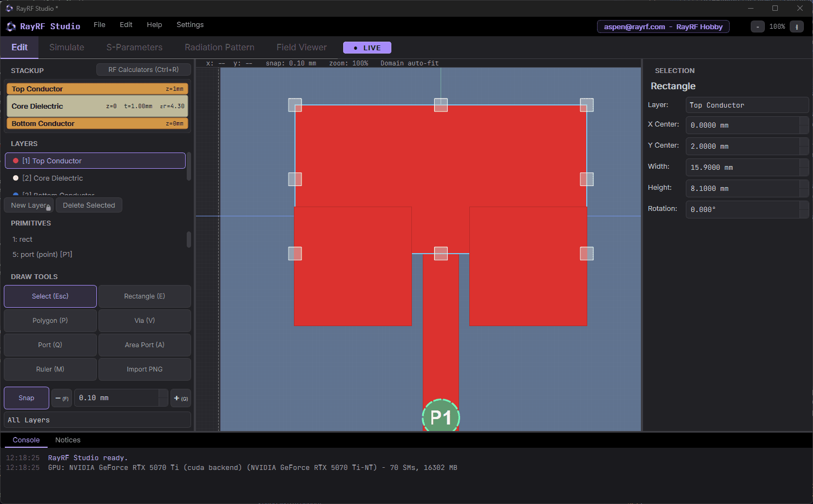Click the primitives list scrollbar
The image size is (813, 504).
click(189, 240)
